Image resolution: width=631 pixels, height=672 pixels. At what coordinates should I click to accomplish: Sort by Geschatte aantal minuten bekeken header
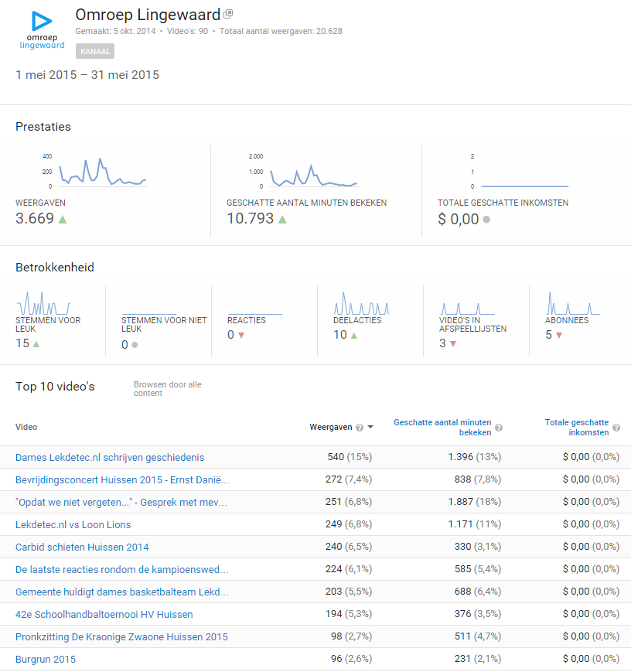click(x=442, y=428)
